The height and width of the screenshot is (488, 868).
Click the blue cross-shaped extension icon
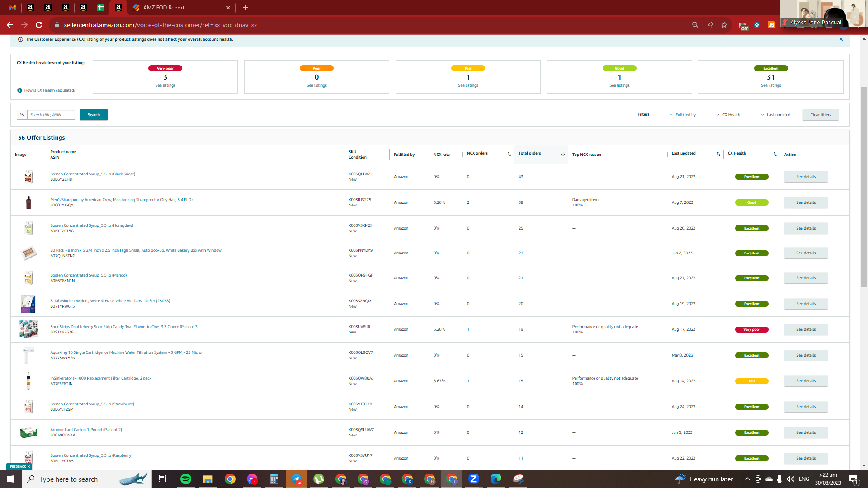click(x=757, y=25)
